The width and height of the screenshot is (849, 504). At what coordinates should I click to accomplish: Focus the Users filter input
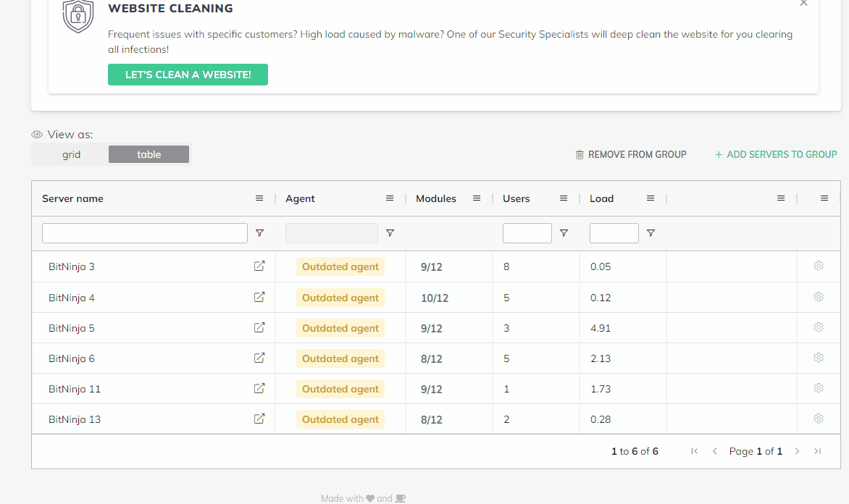527,232
